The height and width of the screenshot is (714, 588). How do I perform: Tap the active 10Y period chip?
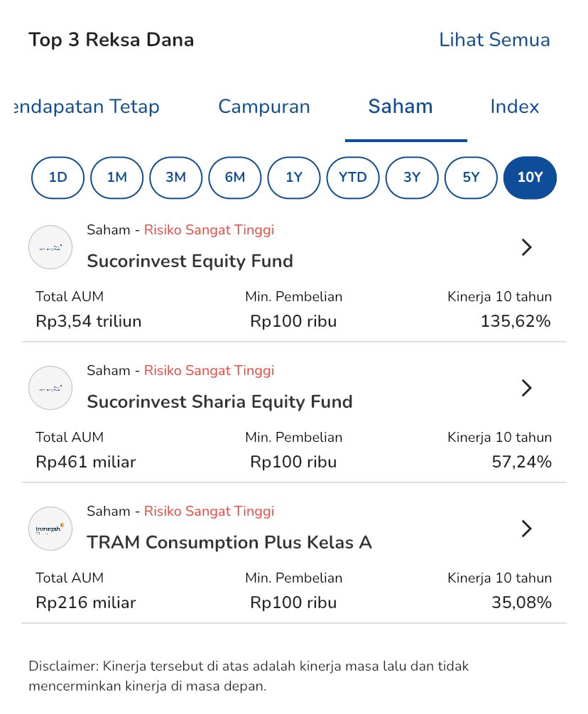(530, 177)
